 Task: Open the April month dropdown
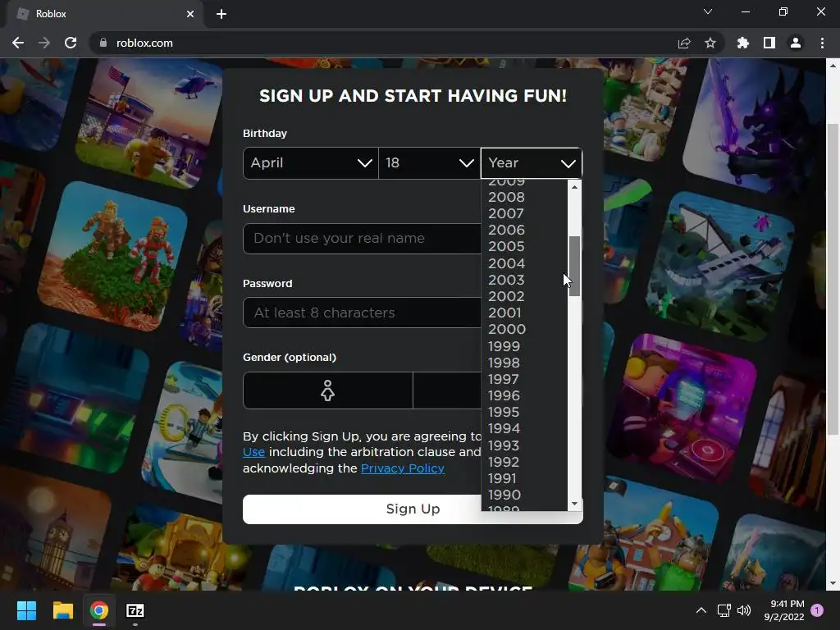(x=311, y=163)
